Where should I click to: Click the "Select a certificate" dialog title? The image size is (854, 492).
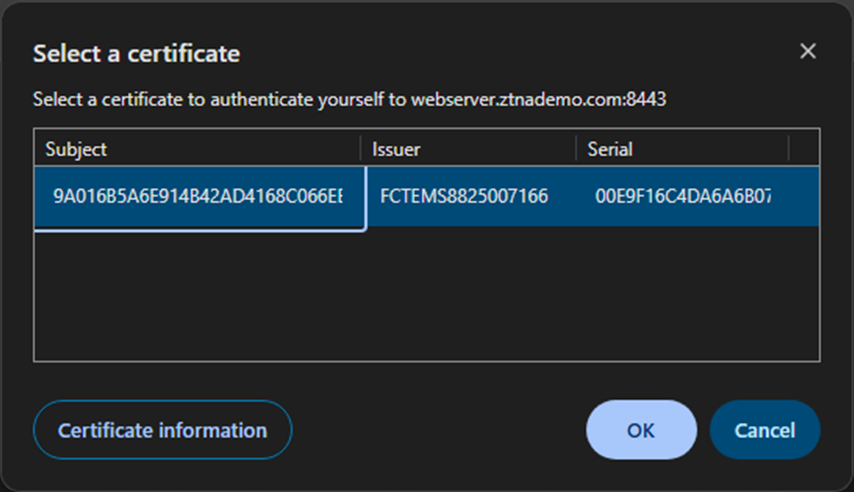[136, 53]
